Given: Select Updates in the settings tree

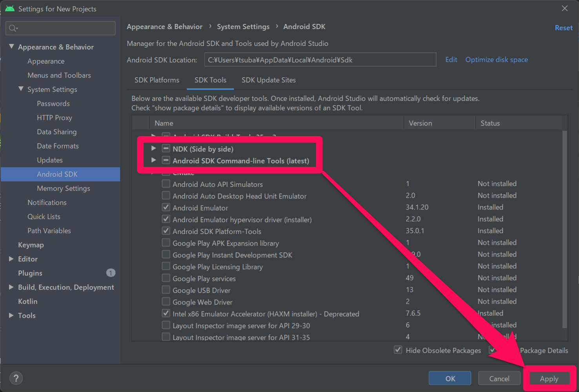Looking at the screenshot, I should pyautogui.click(x=50, y=160).
